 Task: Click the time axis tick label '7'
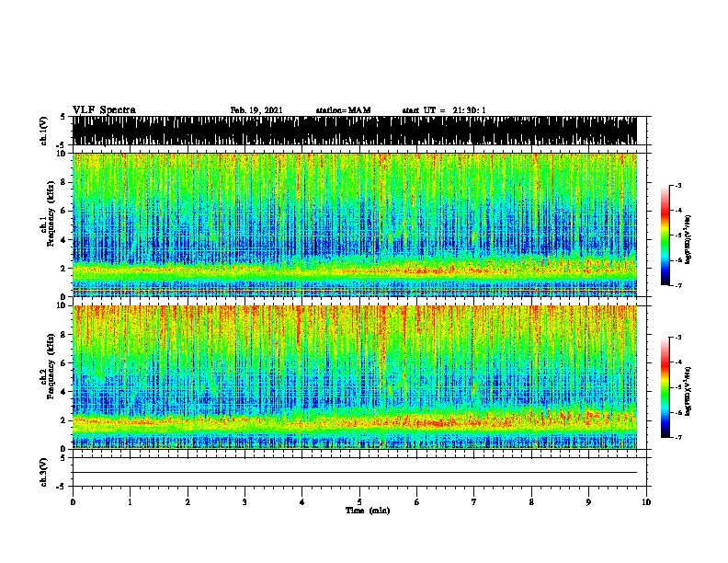[x=474, y=502]
